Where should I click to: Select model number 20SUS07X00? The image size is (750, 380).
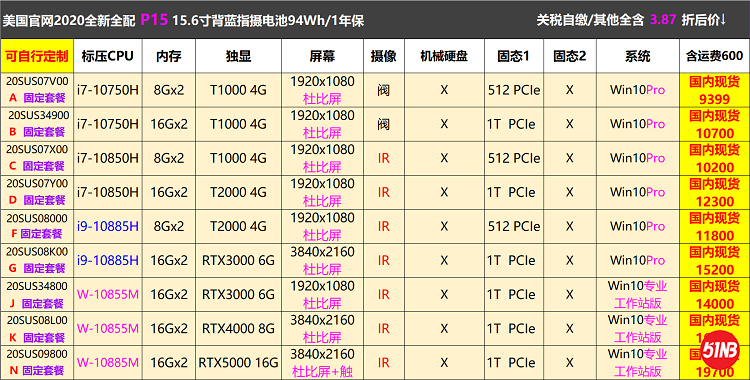coord(37,149)
